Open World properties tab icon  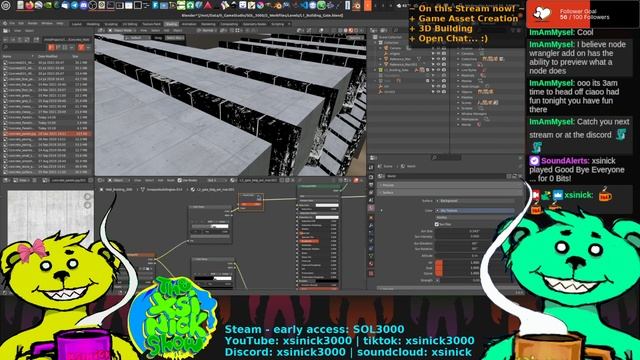371,208
